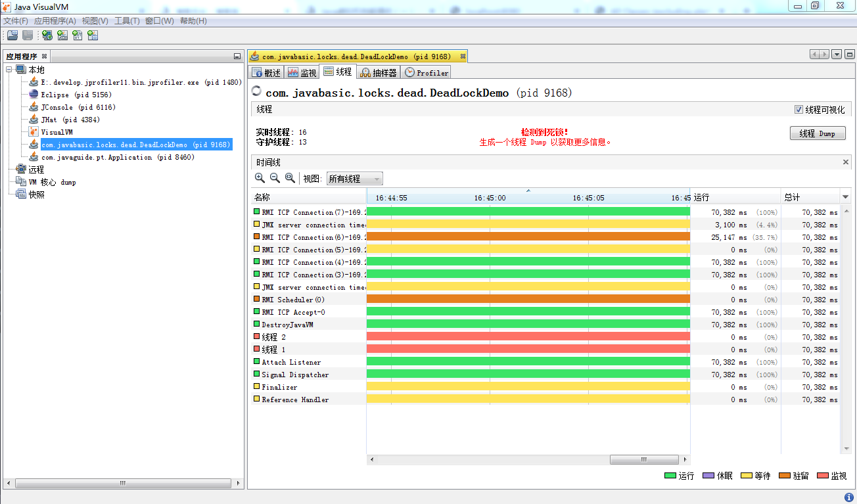The width and height of the screenshot is (857, 504).
Task: Click the remote hosts icon beside 远程
Action: click(20, 170)
